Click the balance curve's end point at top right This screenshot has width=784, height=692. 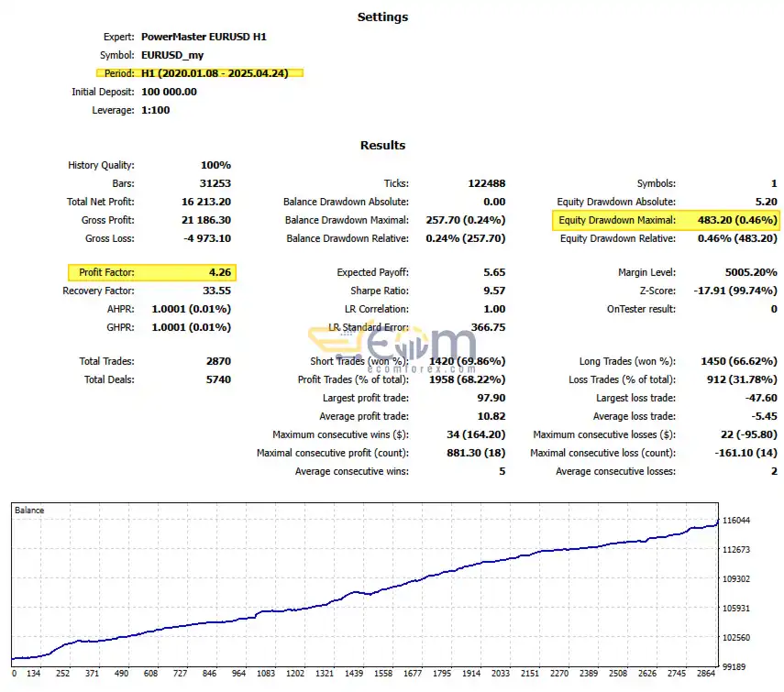pyautogui.click(x=717, y=522)
